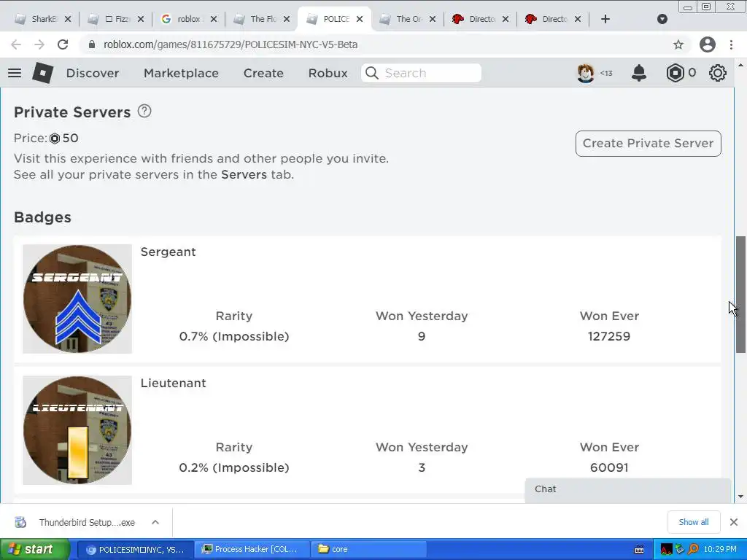747x560 pixels.
Task: Go back with browser back arrow
Action: tap(16, 44)
